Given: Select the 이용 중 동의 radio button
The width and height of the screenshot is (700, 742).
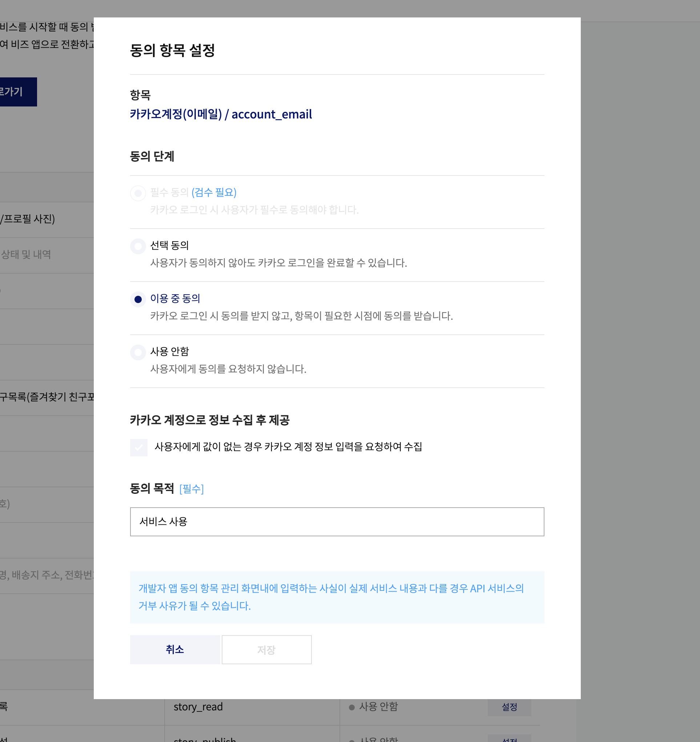Looking at the screenshot, I should (138, 299).
